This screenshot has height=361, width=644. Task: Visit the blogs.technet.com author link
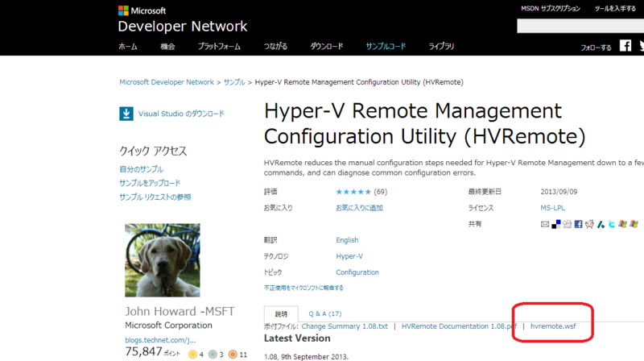click(x=160, y=340)
